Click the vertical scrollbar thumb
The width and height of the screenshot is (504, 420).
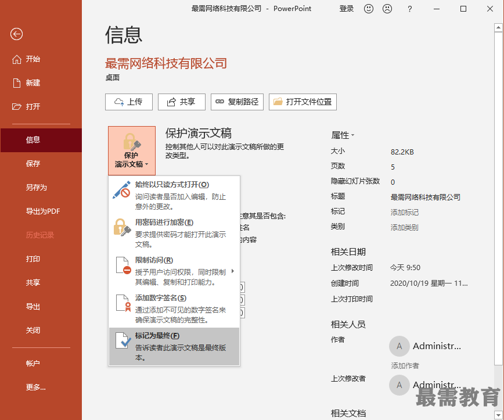499,199
